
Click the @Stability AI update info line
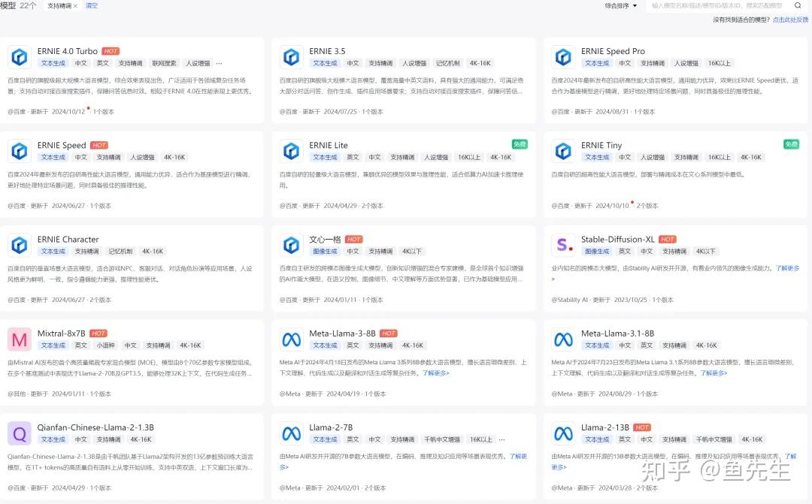[x=612, y=300]
